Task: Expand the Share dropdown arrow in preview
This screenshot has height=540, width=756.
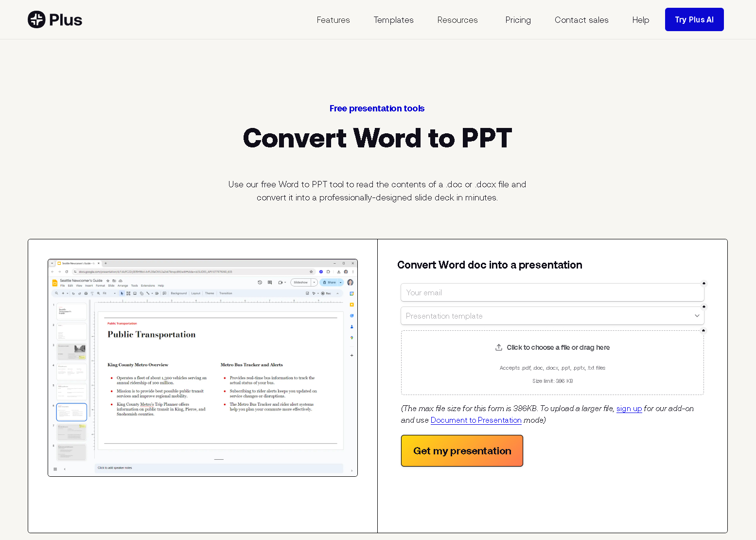Action: (341, 282)
